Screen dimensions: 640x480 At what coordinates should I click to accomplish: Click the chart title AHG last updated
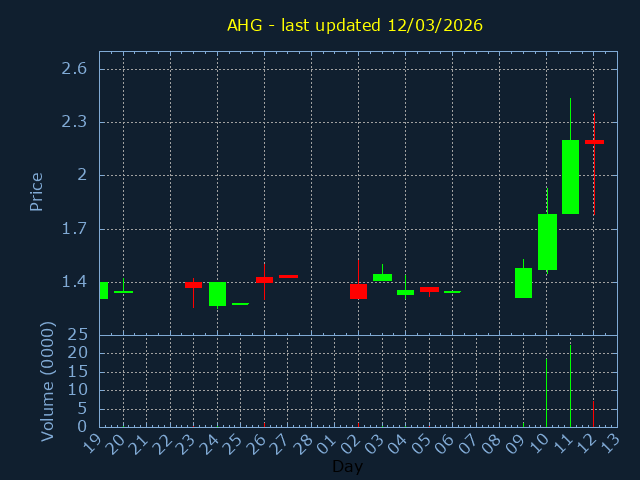tap(353, 25)
